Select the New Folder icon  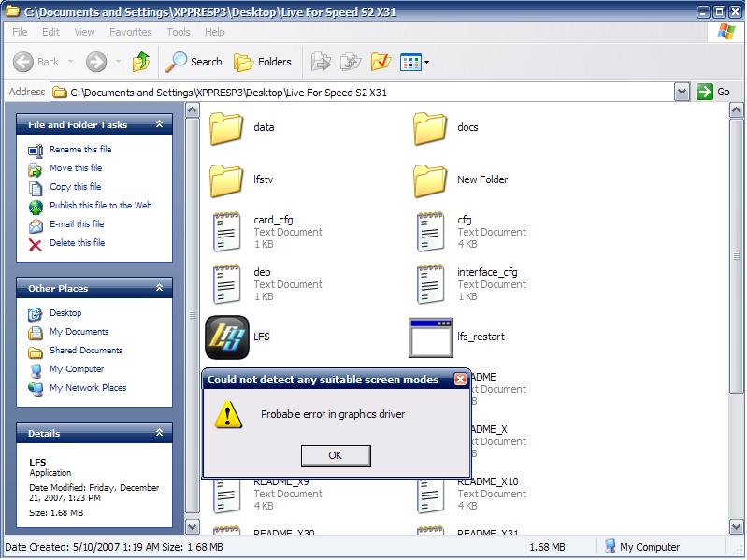[430, 180]
